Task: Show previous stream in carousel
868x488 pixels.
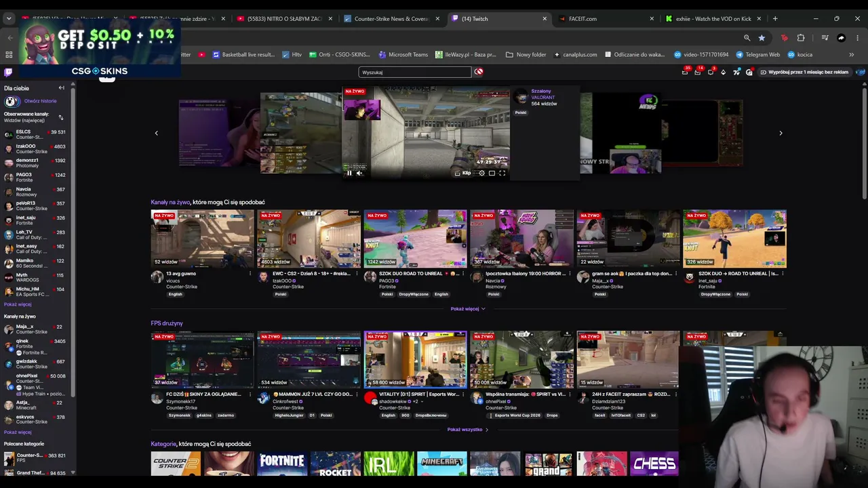Action: pyautogui.click(x=157, y=133)
